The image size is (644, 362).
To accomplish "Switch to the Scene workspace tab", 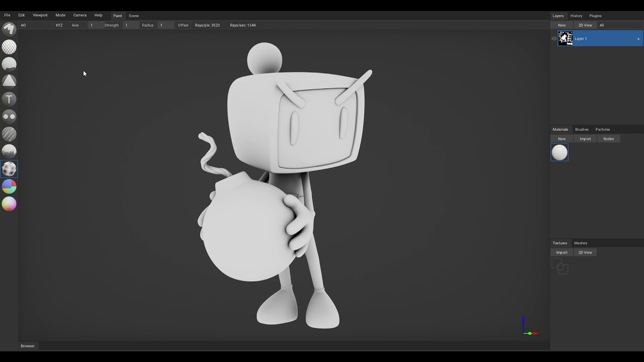I will click(134, 16).
